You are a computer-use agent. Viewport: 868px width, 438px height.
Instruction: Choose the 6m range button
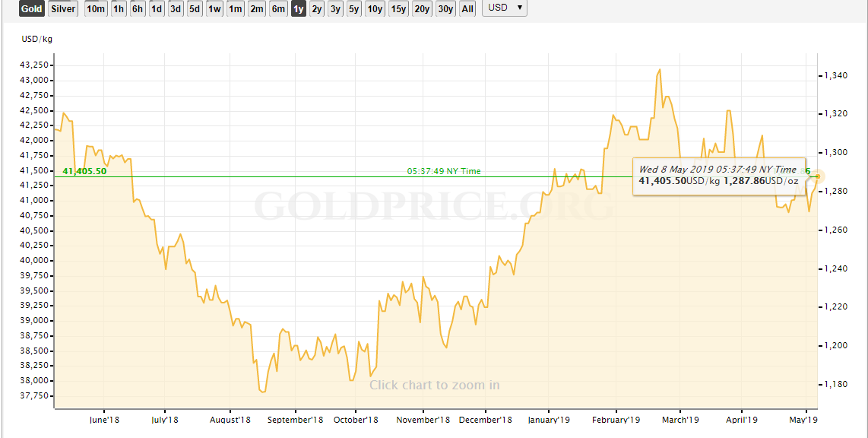pos(278,9)
